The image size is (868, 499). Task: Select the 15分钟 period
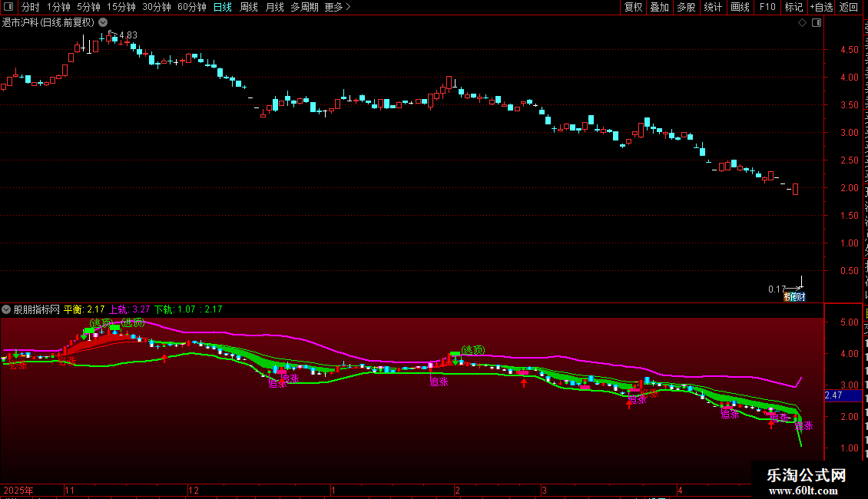click(121, 7)
